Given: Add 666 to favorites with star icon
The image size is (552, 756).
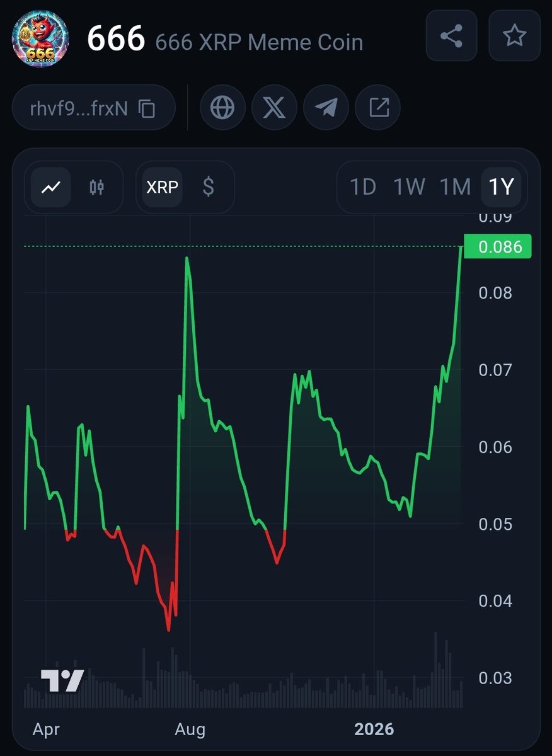Looking at the screenshot, I should [x=514, y=36].
